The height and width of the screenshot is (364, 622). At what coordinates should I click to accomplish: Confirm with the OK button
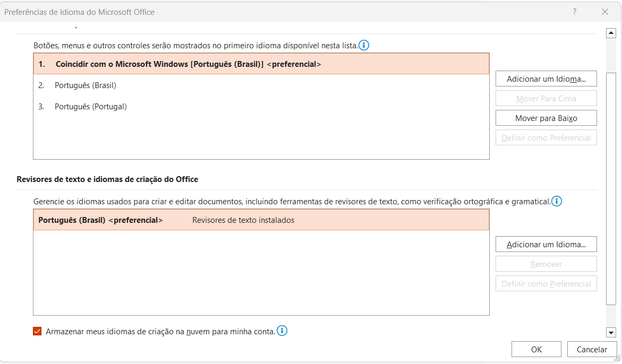(536, 349)
